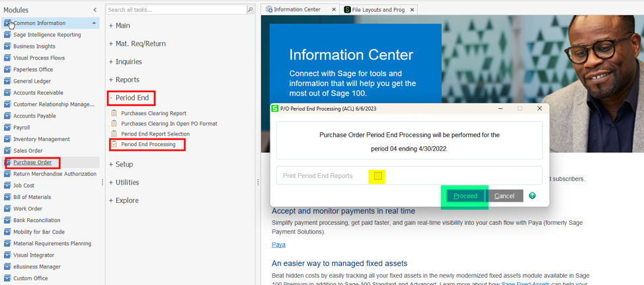Select the Custom Office module icon
644x285 pixels.
[7, 278]
